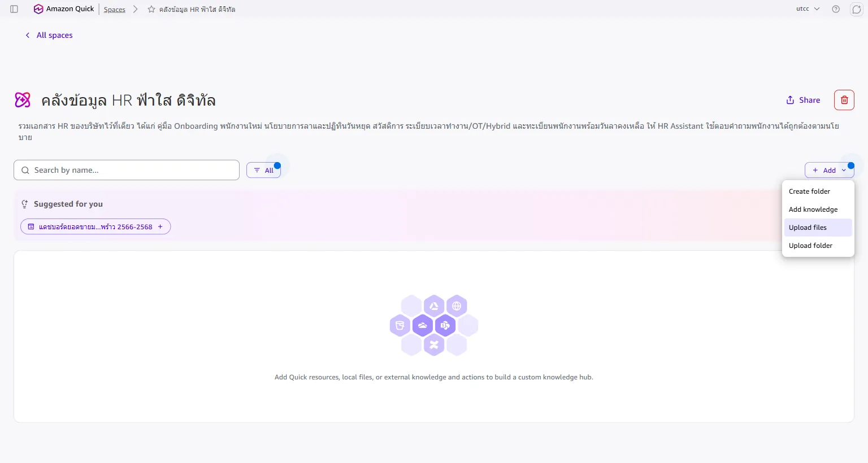Click the space title คลังข้อมูล HR ฟ้าใส ดิจิทัล
868x463 pixels.
tap(128, 100)
